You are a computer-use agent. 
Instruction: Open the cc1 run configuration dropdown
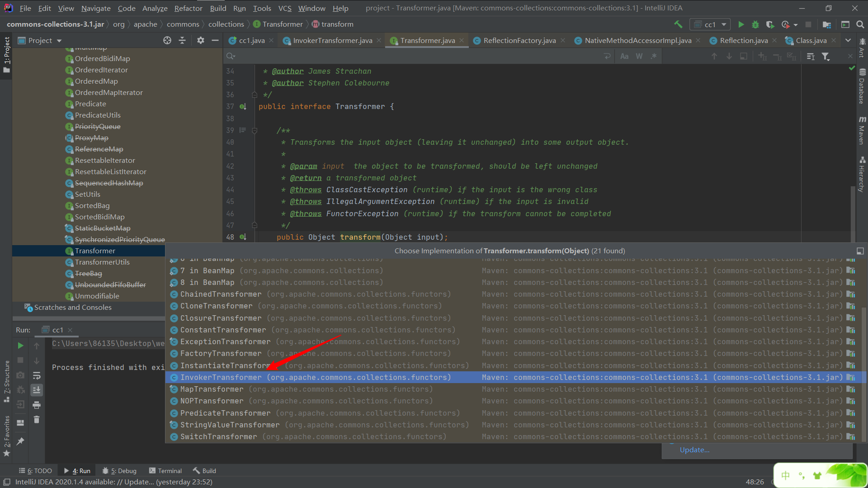(x=710, y=24)
